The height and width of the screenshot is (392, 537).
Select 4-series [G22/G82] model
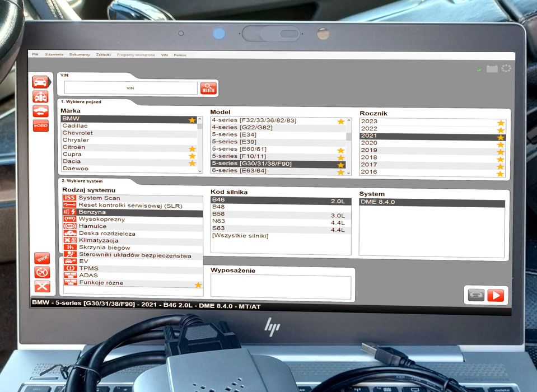[x=278, y=127]
